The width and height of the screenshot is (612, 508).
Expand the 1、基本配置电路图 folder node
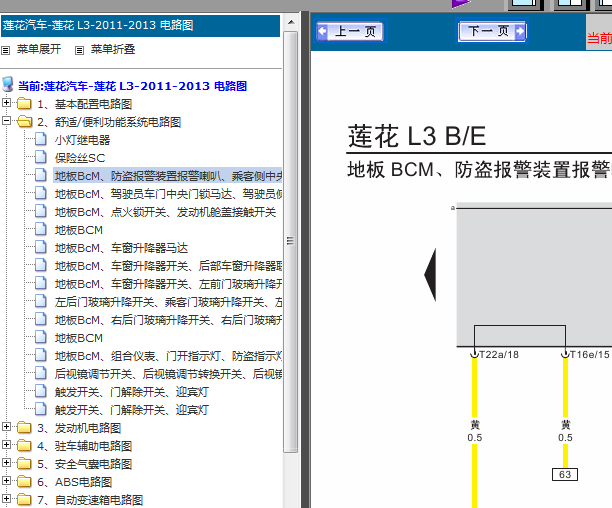(x=6, y=103)
